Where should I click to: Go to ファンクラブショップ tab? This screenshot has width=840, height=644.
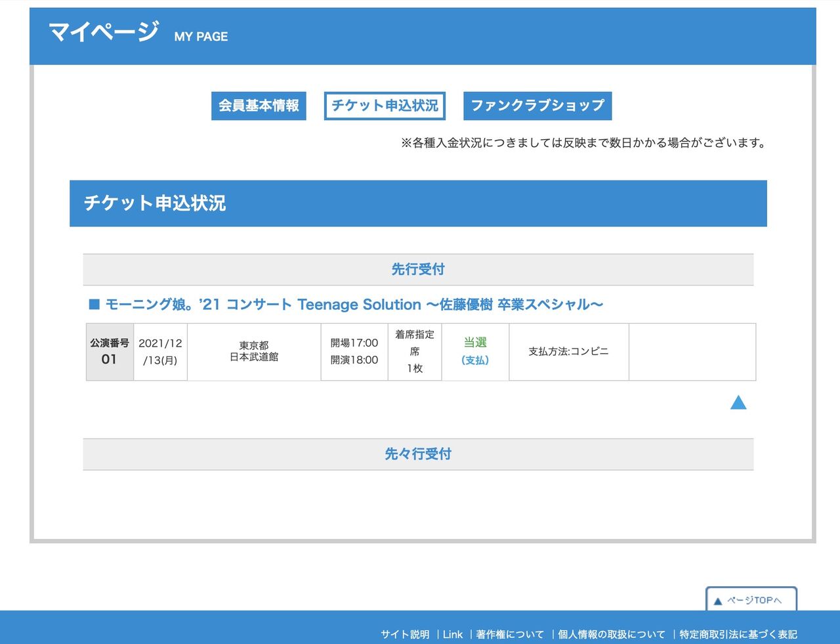(x=537, y=106)
